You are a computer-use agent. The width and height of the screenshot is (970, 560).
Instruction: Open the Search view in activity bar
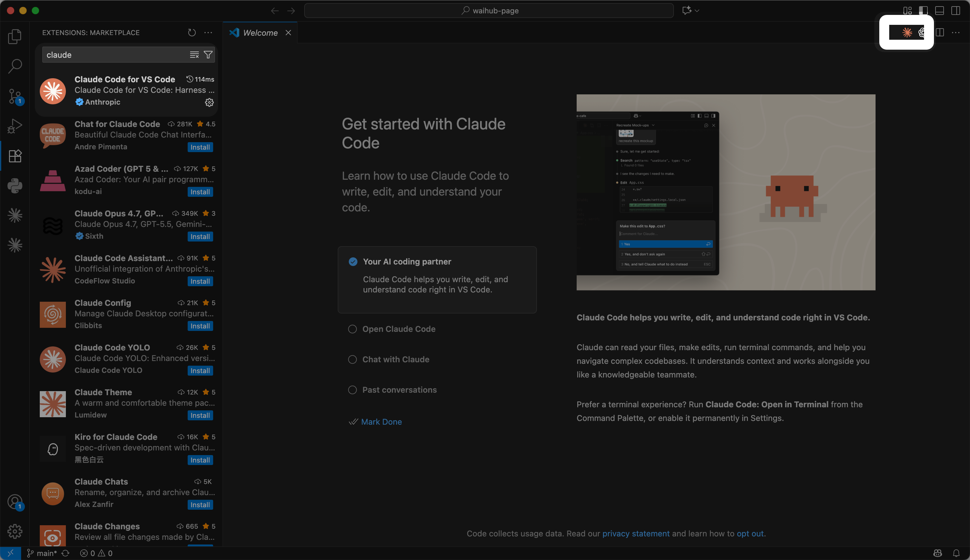(x=15, y=66)
